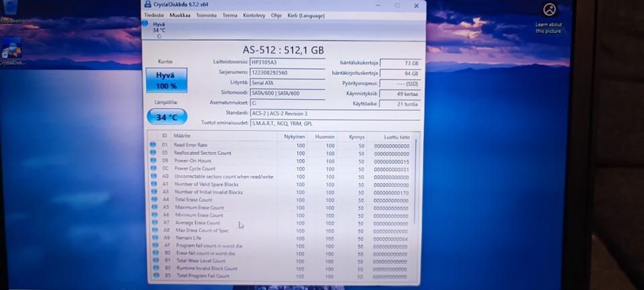The width and height of the screenshot is (644, 290).
Task: Click the status dot for Runtime Invalid Block Count
Action: [156, 268]
